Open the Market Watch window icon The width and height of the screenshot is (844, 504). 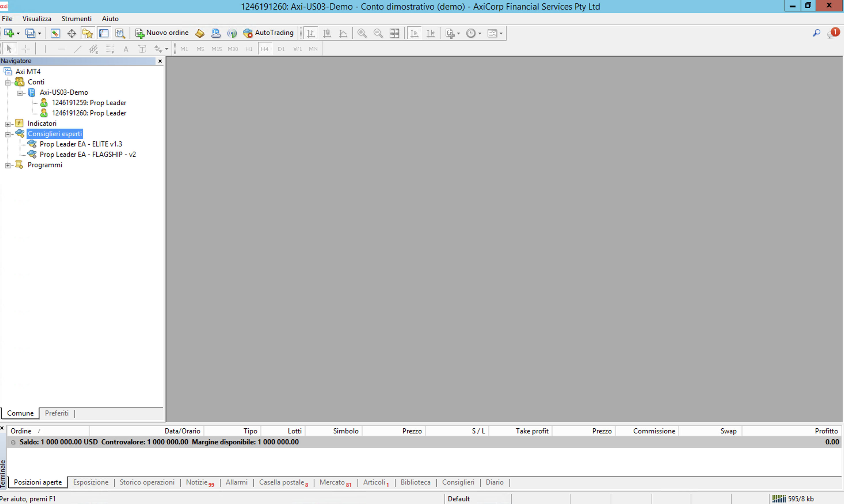[x=55, y=33]
